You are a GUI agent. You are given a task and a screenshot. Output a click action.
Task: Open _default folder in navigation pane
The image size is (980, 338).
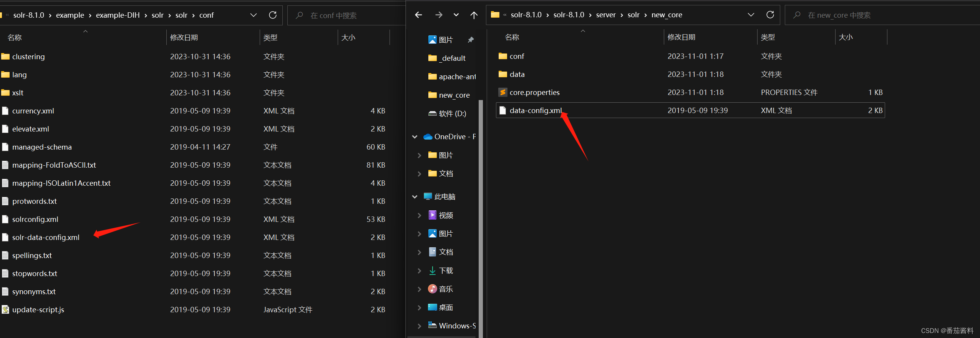[x=447, y=58]
